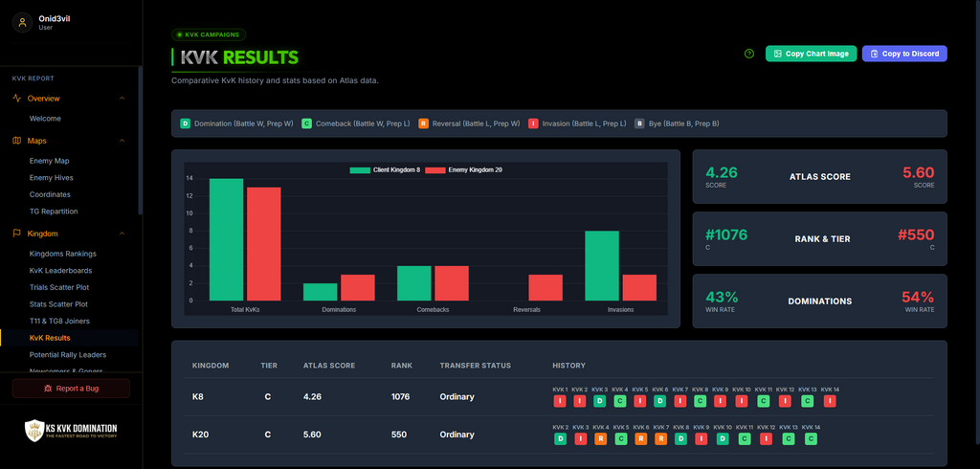Click the Maps section map icon
980x469 pixels.
[17, 141]
